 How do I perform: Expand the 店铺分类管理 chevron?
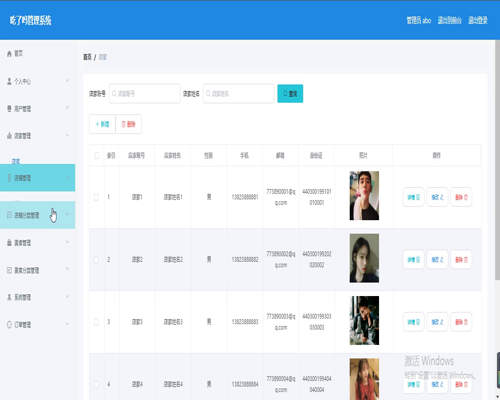tap(67, 214)
